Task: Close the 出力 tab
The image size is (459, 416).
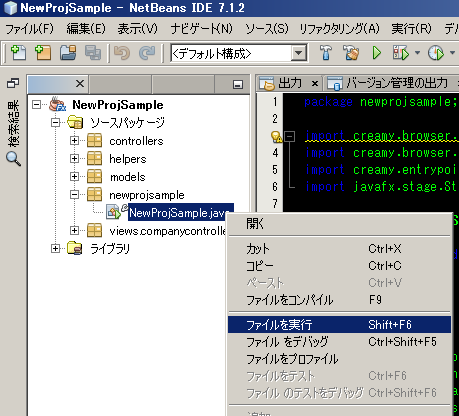Action: tap(315, 83)
